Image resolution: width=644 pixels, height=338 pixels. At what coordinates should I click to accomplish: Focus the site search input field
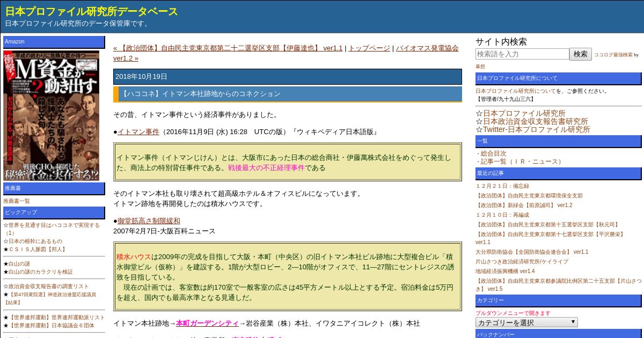522,54
